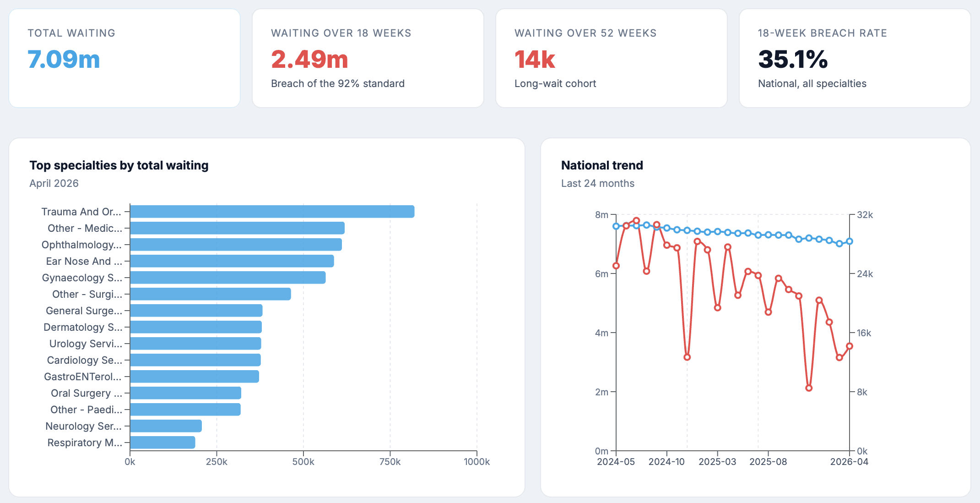Click the 2024-10 x-axis label

[666, 462]
